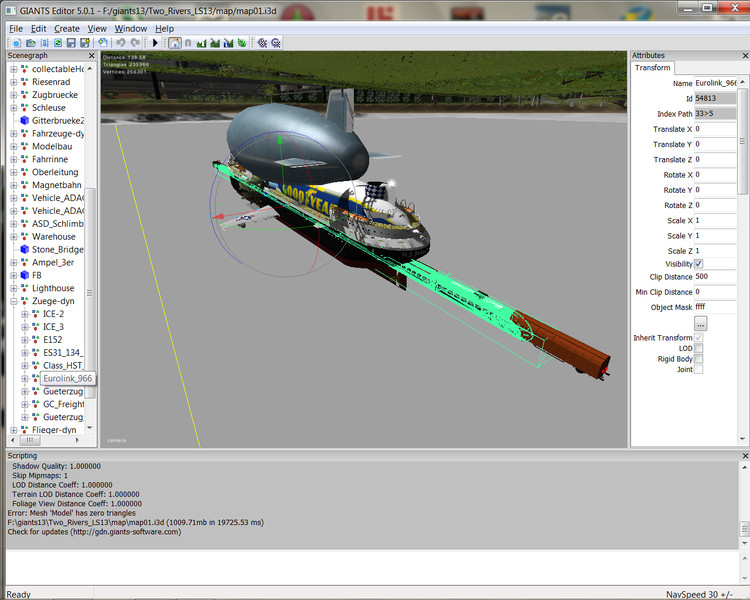Click the blue cube icon of Stone_Bridge
The image size is (750, 600).
24,249
